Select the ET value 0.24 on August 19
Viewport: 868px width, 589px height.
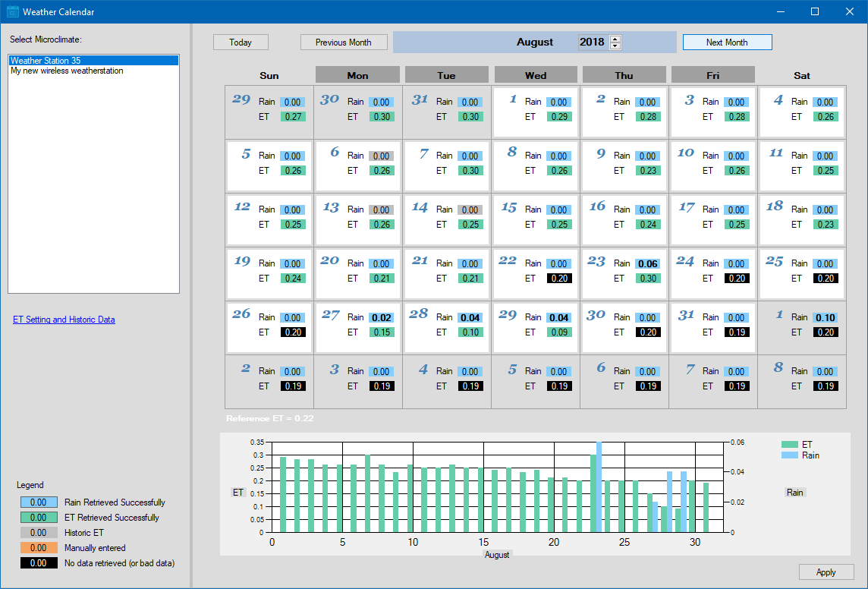tap(293, 279)
